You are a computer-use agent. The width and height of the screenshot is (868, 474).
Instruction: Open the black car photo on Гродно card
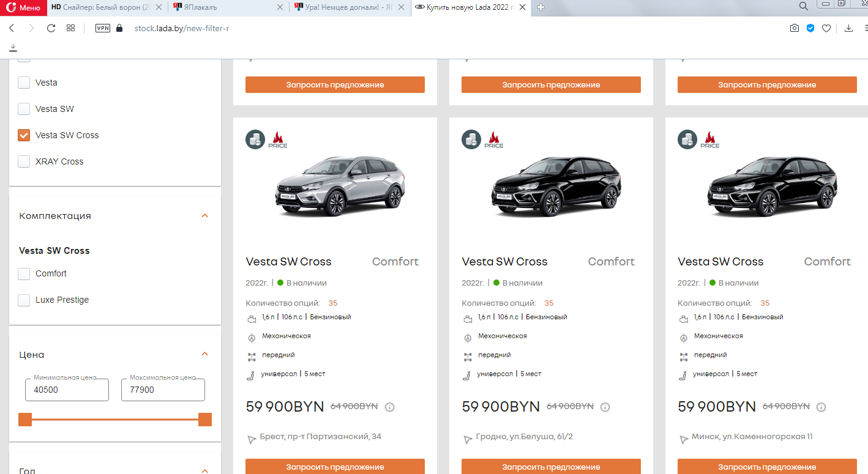pos(556,186)
